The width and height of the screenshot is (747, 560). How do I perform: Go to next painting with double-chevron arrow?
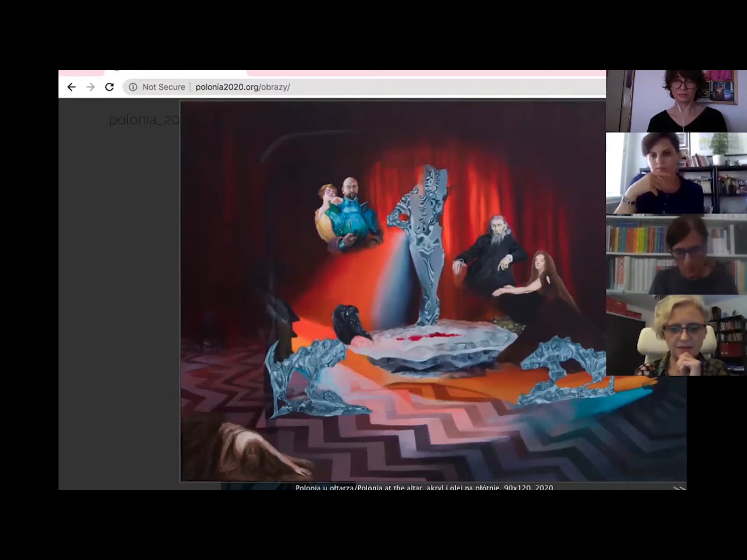[679, 488]
